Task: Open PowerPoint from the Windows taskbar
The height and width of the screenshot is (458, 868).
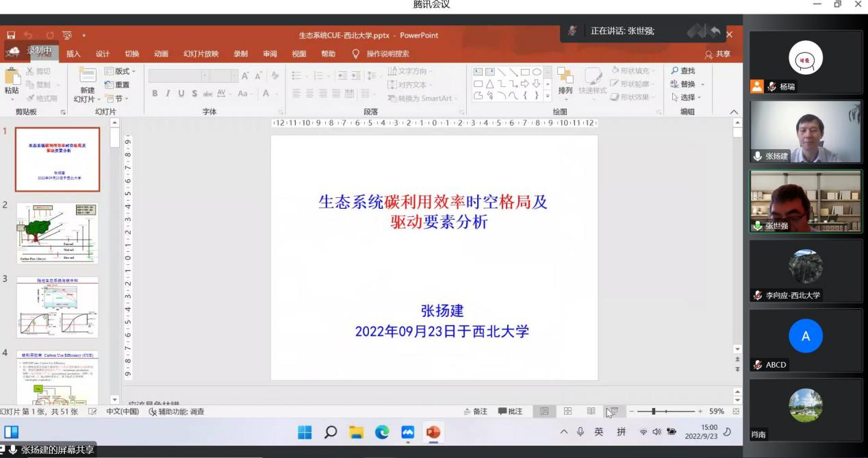Action: (433, 432)
